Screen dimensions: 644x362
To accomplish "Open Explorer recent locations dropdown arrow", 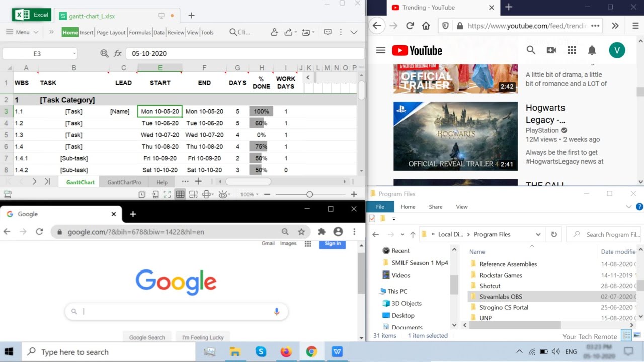I will click(402, 234).
